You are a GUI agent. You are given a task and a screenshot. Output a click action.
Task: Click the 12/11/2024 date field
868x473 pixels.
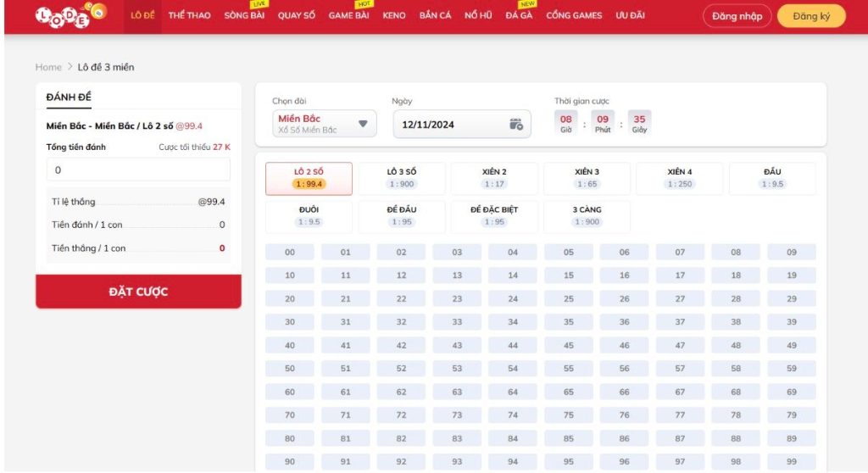[x=462, y=124]
